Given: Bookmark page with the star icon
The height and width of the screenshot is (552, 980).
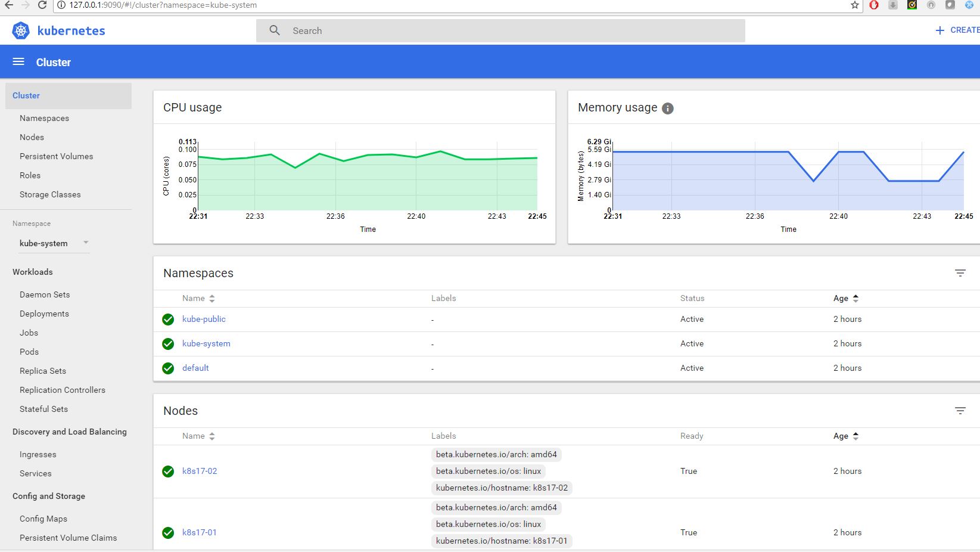Looking at the screenshot, I should 855,5.
